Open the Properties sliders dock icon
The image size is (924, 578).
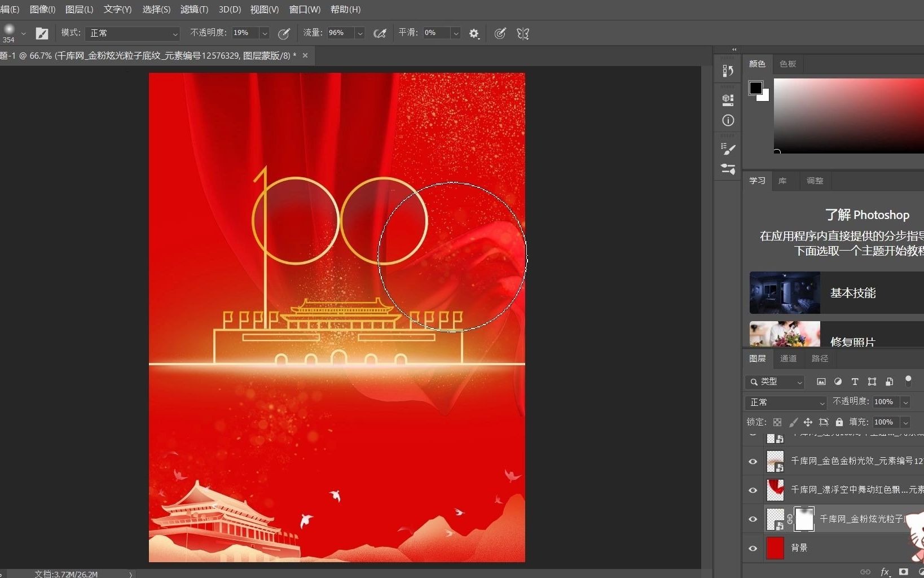pos(728,169)
